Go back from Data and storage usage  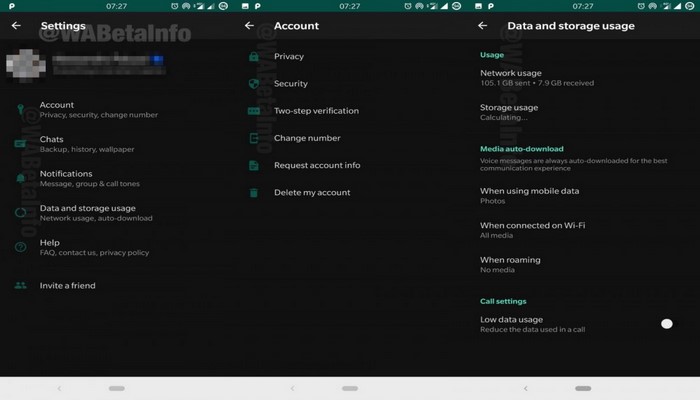[x=483, y=26]
